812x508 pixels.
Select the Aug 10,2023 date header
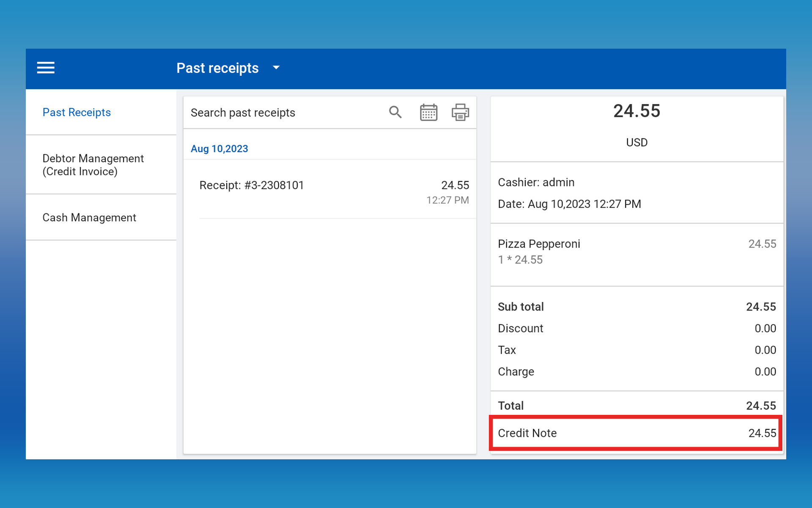click(219, 149)
